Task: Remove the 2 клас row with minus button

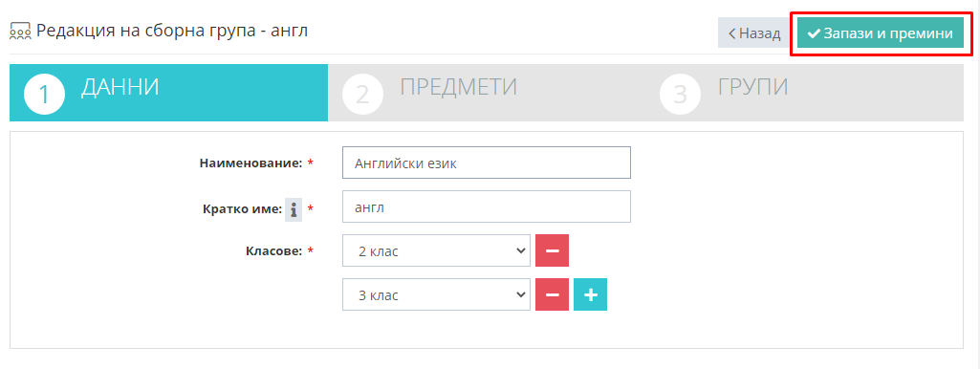Action: point(552,250)
